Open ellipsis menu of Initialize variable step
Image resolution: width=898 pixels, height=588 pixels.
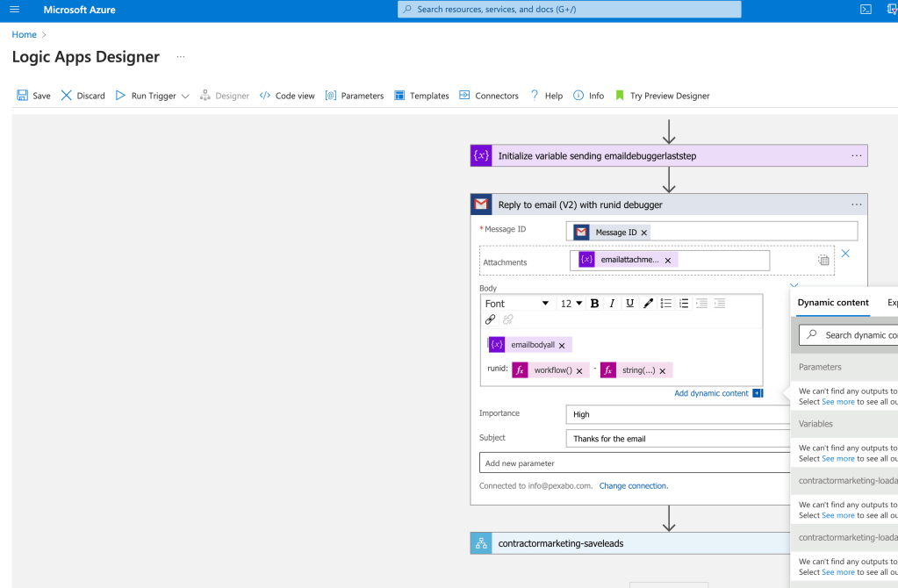(856, 155)
